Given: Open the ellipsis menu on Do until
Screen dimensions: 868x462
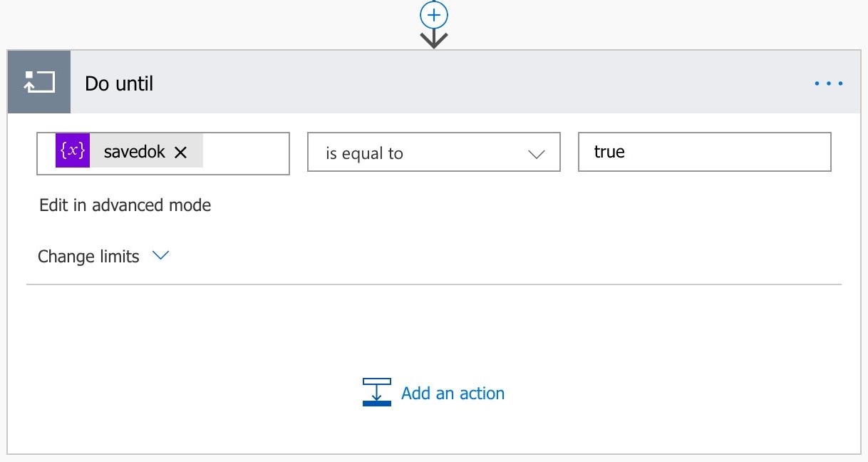Looking at the screenshot, I should point(829,83).
